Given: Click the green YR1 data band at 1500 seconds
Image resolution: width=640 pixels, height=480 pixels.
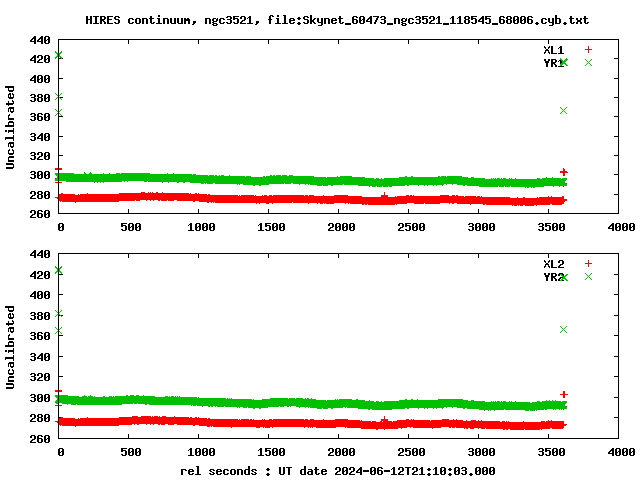Looking at the screenshot, I should (x=269, y=180).
